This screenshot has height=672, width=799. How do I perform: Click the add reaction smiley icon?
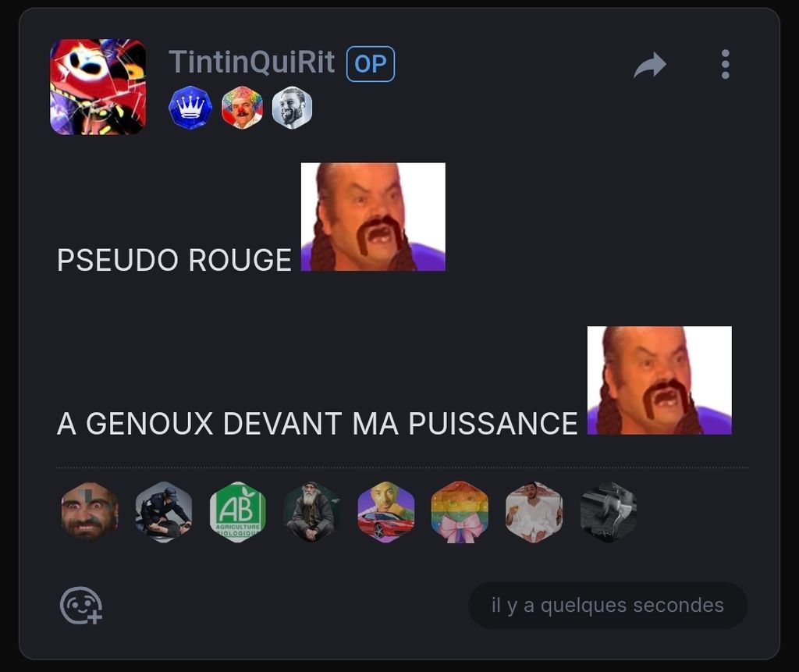[x=81, y=606]
